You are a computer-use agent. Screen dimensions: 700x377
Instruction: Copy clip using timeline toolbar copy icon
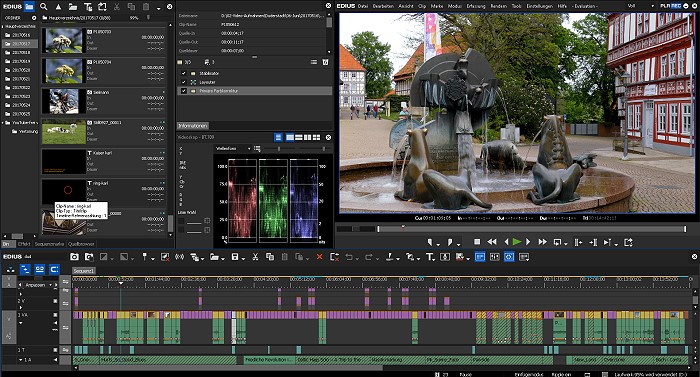click(x=270, y=257)
